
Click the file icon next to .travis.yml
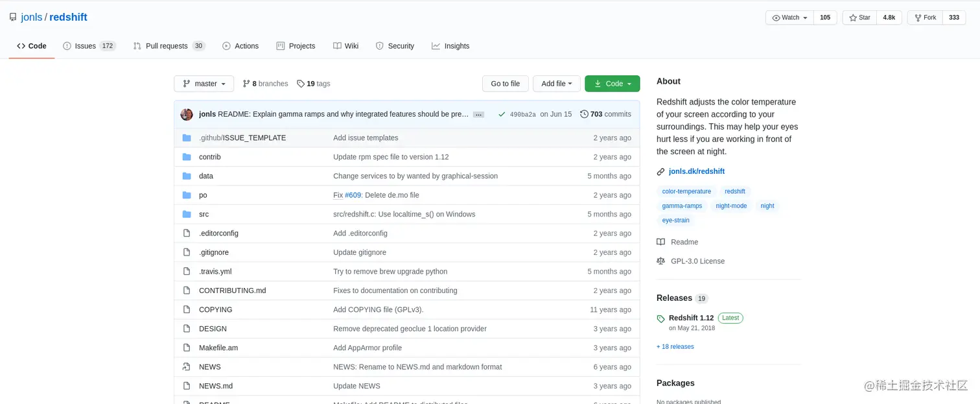187,272
